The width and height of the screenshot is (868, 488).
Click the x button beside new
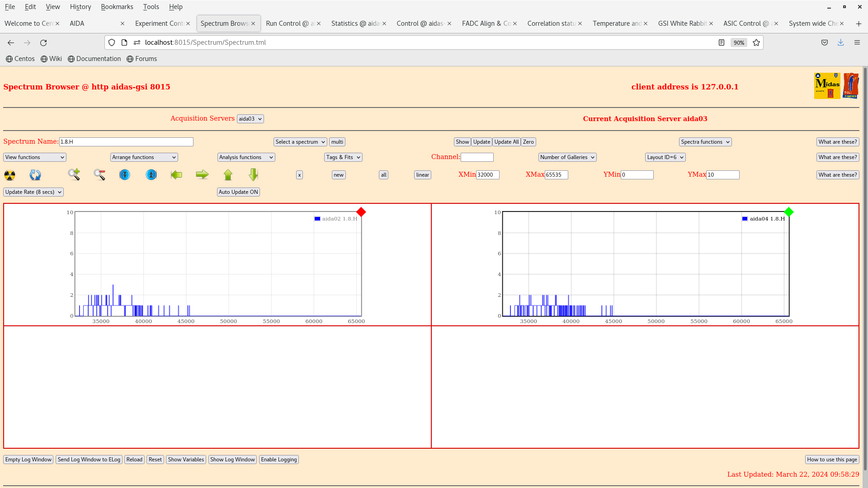299,175
